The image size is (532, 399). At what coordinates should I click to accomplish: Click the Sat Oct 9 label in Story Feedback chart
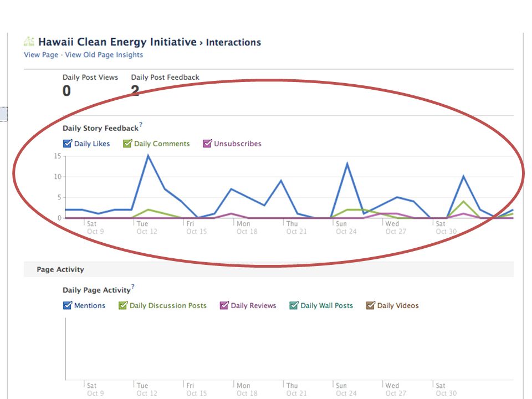pyautogui.click(x=95, y=228)
